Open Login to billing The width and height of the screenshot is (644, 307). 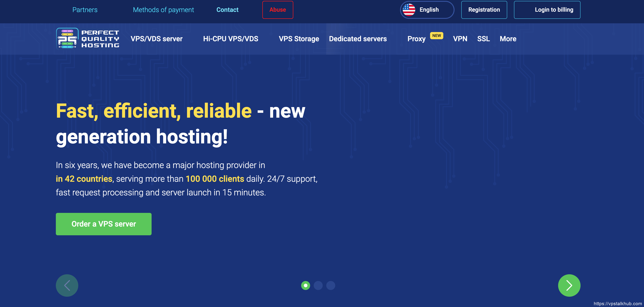[x=547, y=10]
